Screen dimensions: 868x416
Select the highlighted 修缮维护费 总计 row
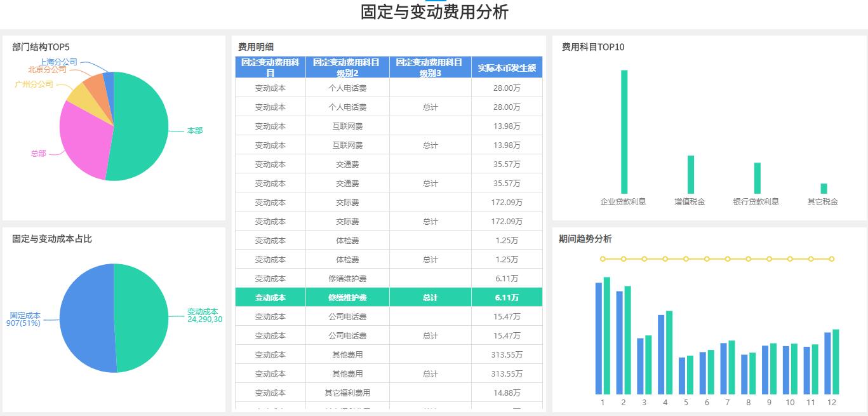tap(389, 297)
